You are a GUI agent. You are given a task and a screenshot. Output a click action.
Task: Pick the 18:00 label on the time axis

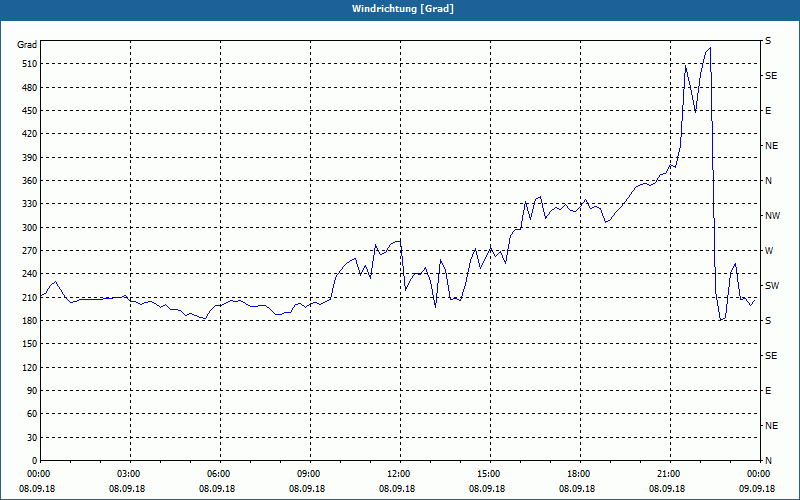(x=578, y=473)
